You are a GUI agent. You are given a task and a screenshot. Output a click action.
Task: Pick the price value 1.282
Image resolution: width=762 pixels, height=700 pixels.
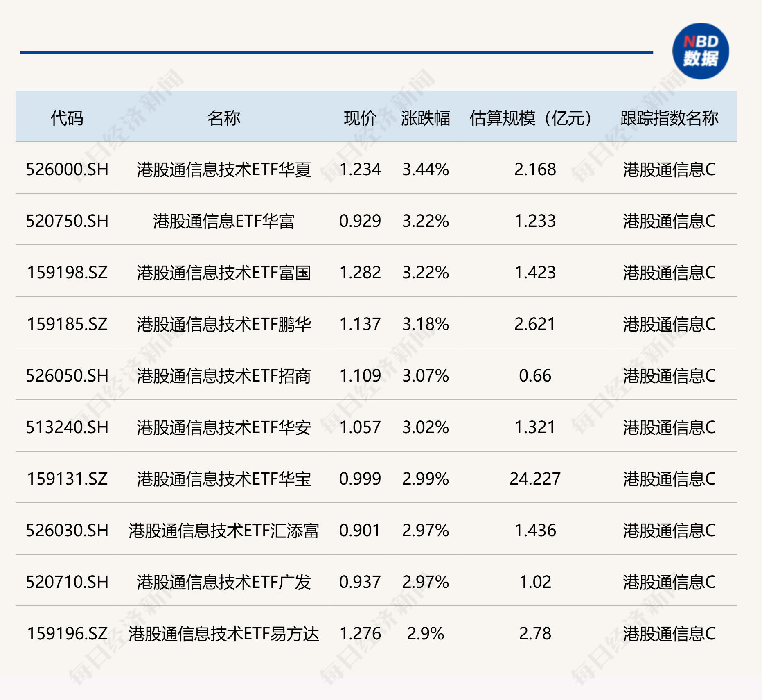coord(360,273)
